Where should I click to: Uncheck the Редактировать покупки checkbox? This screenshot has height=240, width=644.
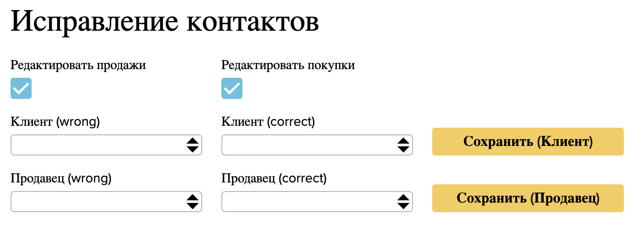click(x=232, y=88)
